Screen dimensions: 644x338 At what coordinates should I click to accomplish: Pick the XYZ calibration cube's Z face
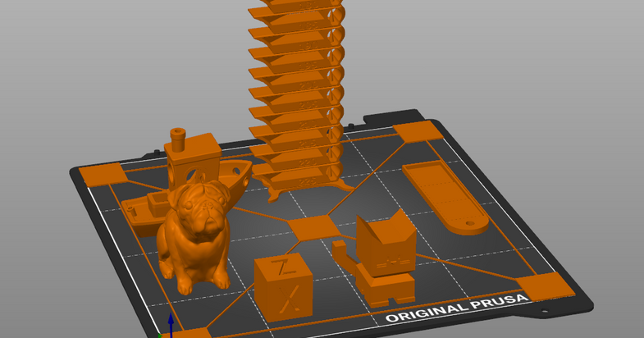tap(285, 267)
